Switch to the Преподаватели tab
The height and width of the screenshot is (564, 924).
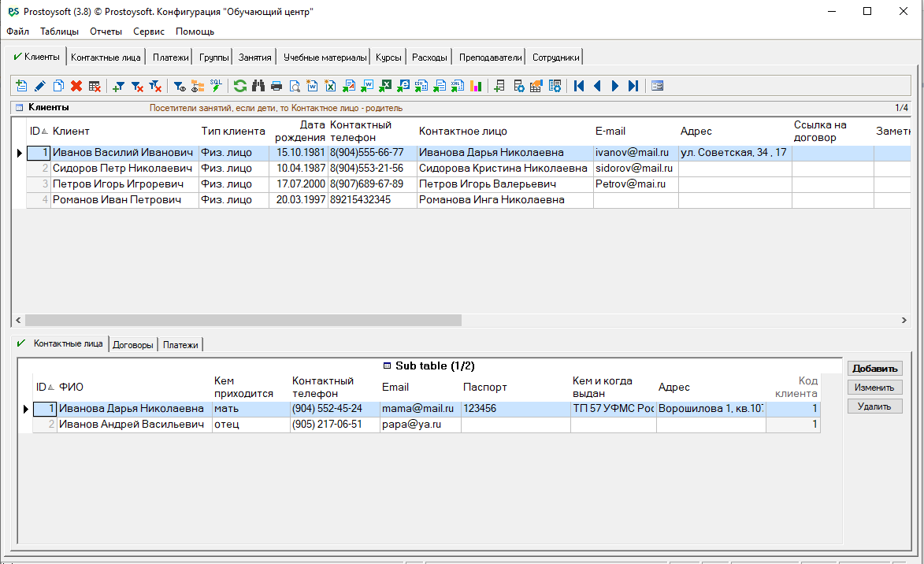[490, 58]
